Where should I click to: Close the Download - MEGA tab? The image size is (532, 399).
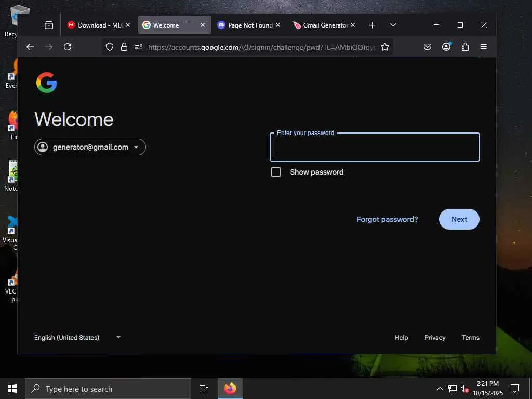128,25
